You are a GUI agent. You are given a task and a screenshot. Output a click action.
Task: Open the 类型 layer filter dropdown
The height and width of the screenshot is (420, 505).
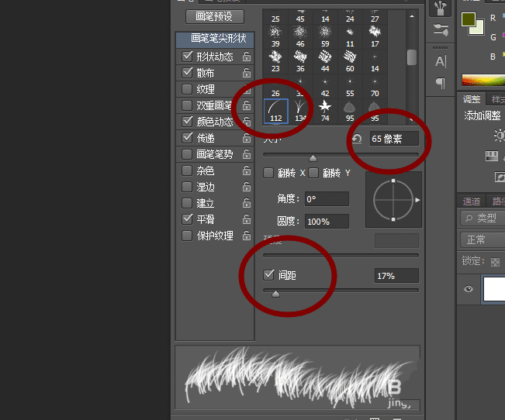[483, 219]
